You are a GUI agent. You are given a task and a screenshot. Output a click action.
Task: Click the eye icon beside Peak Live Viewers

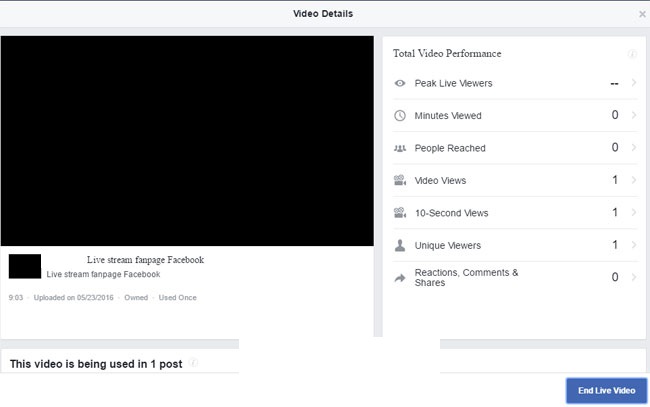[400, 83]
